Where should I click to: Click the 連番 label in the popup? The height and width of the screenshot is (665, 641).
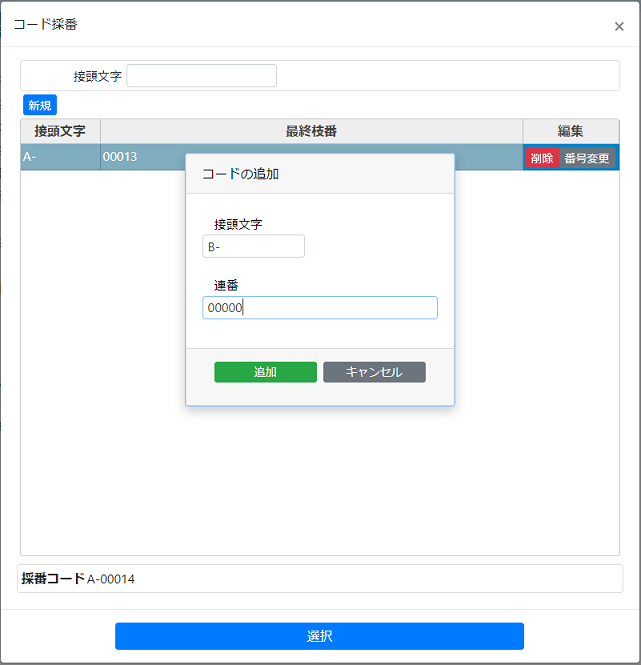[x=226, y=286]
